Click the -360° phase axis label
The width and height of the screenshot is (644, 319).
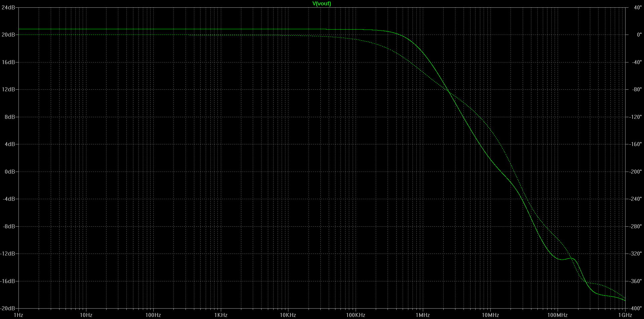tap(636, 281)
